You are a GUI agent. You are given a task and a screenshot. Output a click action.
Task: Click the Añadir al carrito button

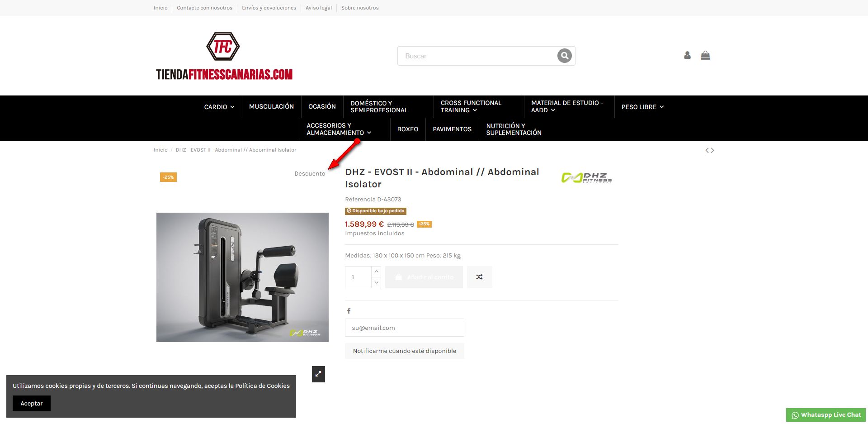coord(424,277)
